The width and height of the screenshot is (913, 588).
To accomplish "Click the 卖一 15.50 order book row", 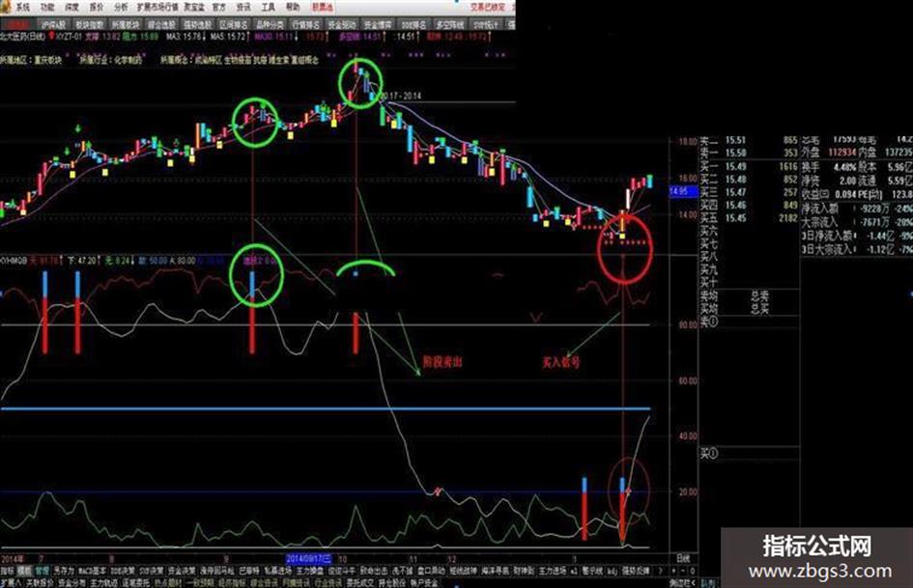I will click(x=748, y=154).
